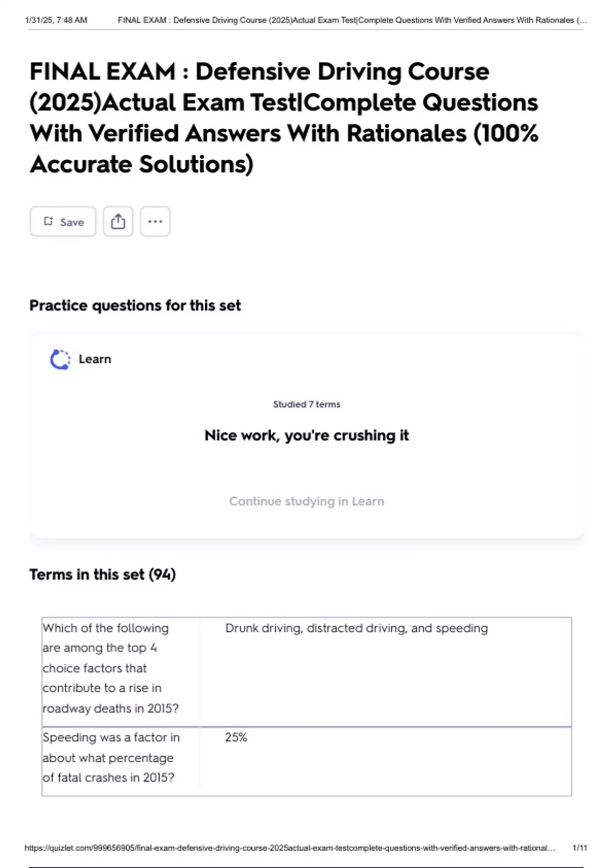Click the Learn mode circular icon
Image resolution: width=613 pixels, height=868 pixels.
60,359
